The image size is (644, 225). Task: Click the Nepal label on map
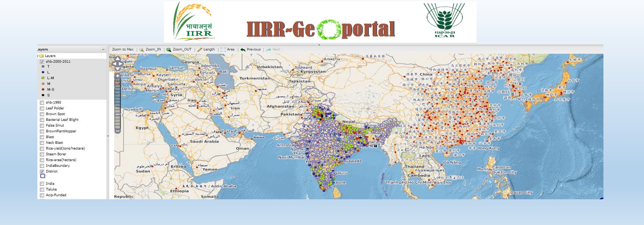click(349, 122)
